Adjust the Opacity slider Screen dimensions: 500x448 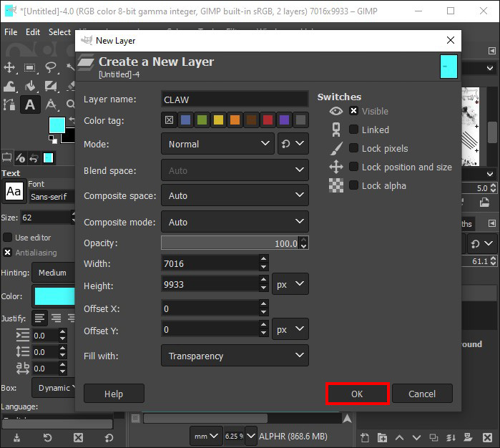[x=230, y=243]
